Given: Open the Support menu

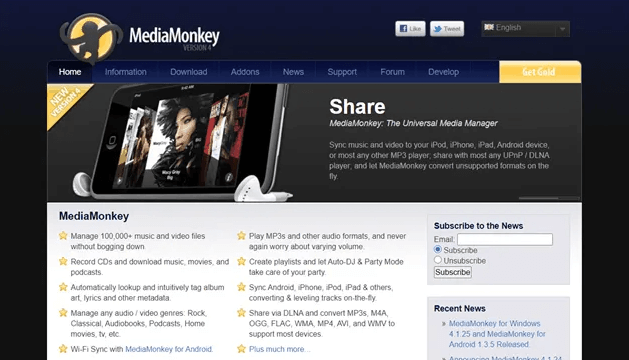Looking at the screenshot, I should (342, 72).
